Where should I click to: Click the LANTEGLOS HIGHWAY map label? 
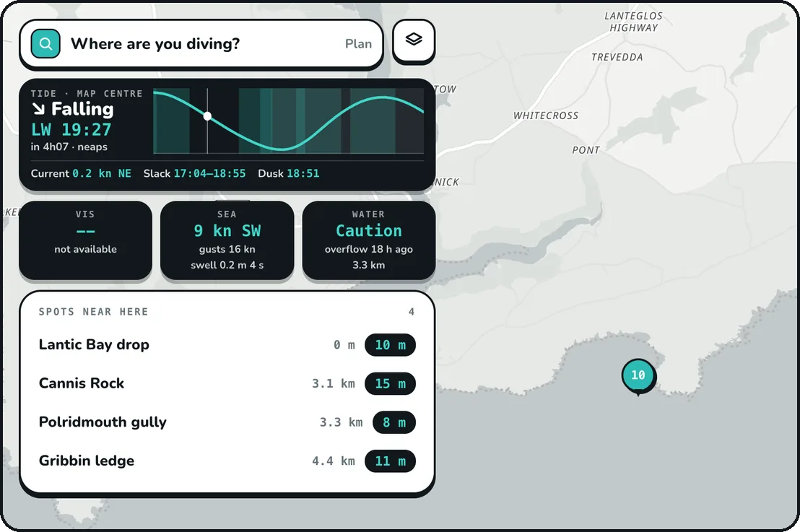tap(634, 22)
